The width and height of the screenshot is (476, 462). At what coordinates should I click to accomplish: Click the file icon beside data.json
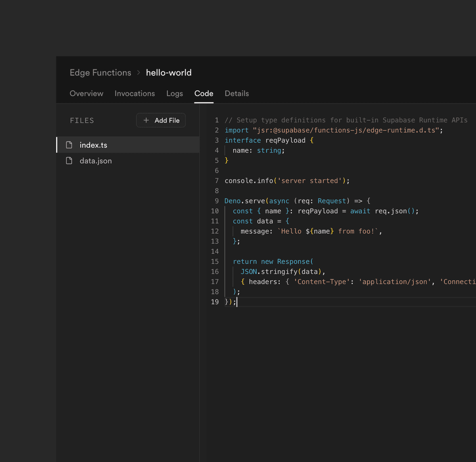pyautogui.click(x=69, y=161)
